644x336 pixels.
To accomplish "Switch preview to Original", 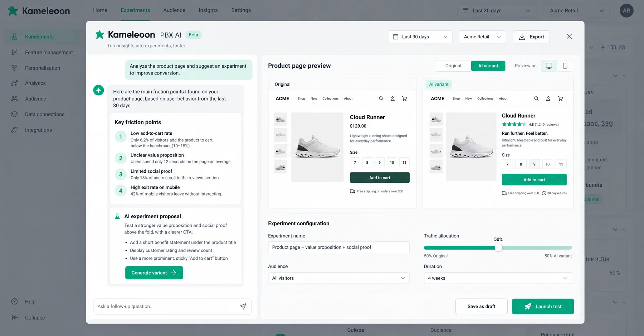I will click(x=453, y=66).
